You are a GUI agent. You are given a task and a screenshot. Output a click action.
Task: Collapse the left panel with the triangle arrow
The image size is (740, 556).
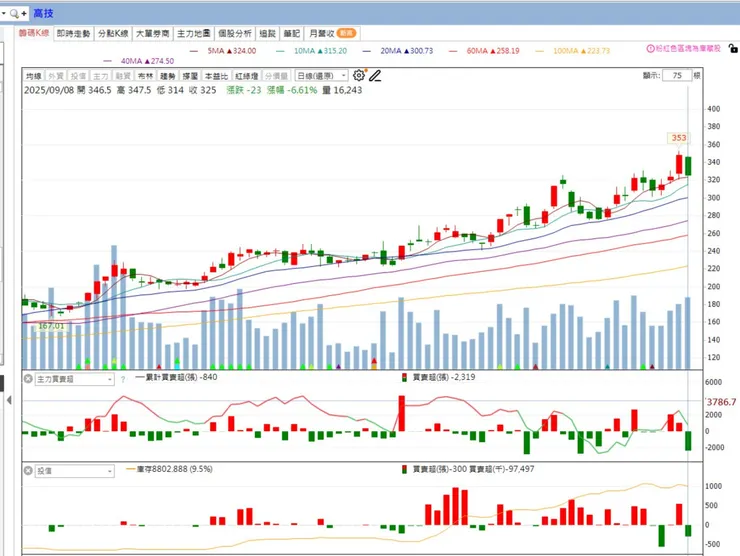click(x=9, y=400)
